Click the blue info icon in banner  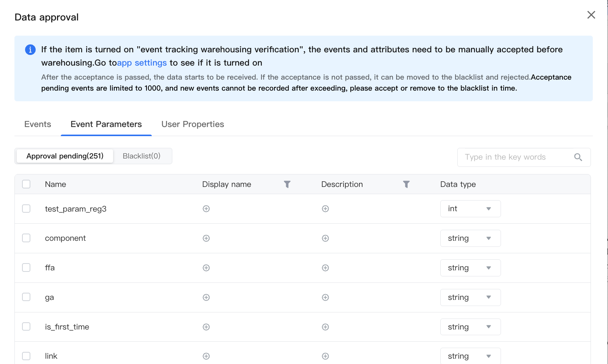click(30, 50)
